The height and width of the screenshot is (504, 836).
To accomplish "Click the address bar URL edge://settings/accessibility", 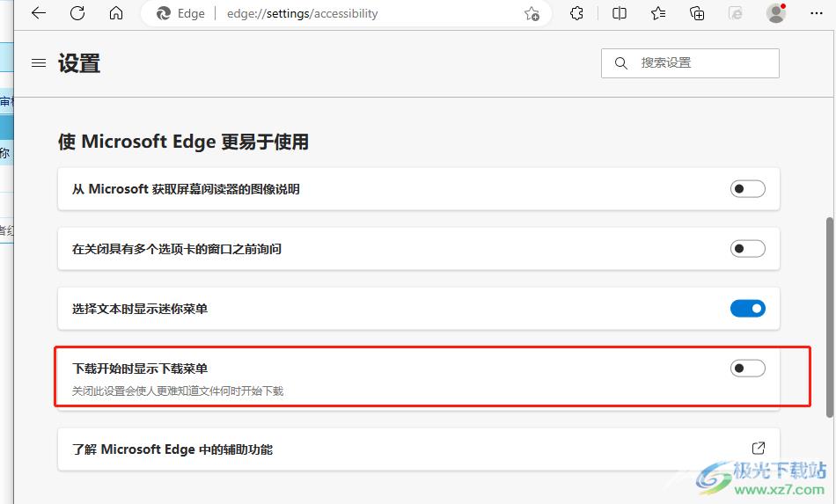I will pos(303,13).
